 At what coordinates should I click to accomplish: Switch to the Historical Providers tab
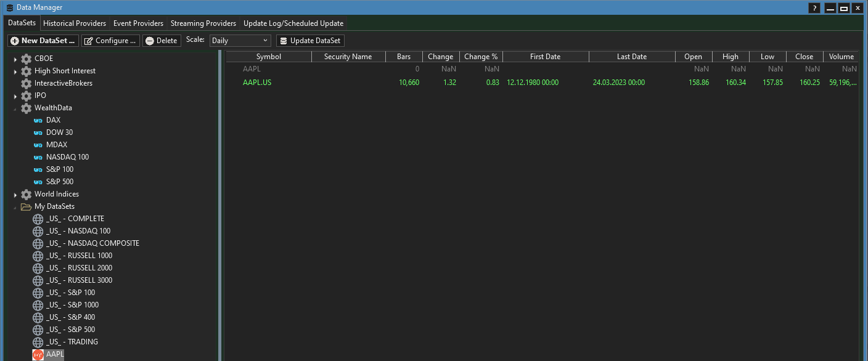pyautogui.click(x=75, y=23)
